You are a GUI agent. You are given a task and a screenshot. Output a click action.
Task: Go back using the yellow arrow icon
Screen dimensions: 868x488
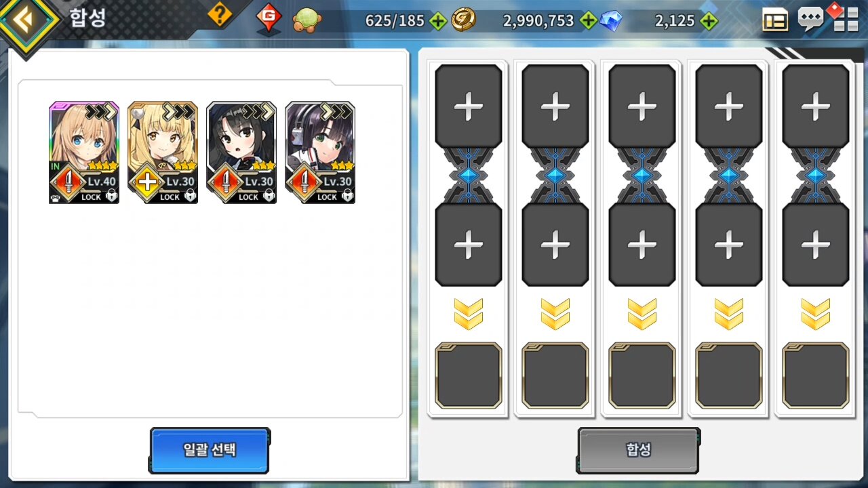(26, 20)
